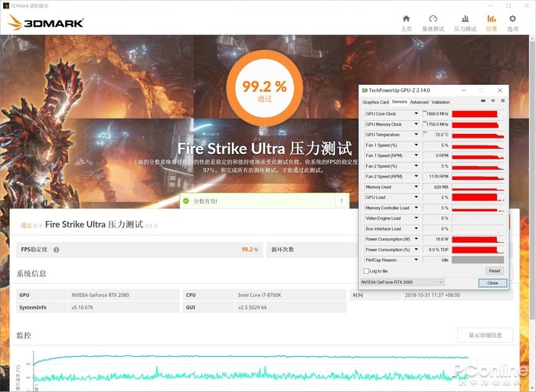Open the NVIDIA GeForce RTX 2080 device selector
This screenshot has height=392, width=536.
(x=402, y=283)
